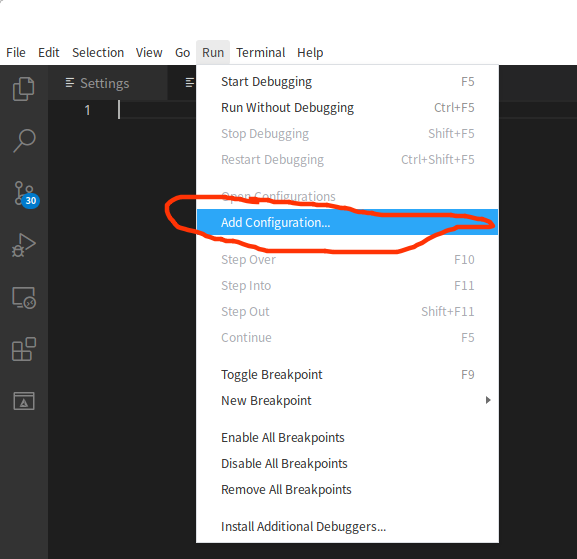The image size is (577, 559).
Task: Open the File menu
Action: click(16, 53)
